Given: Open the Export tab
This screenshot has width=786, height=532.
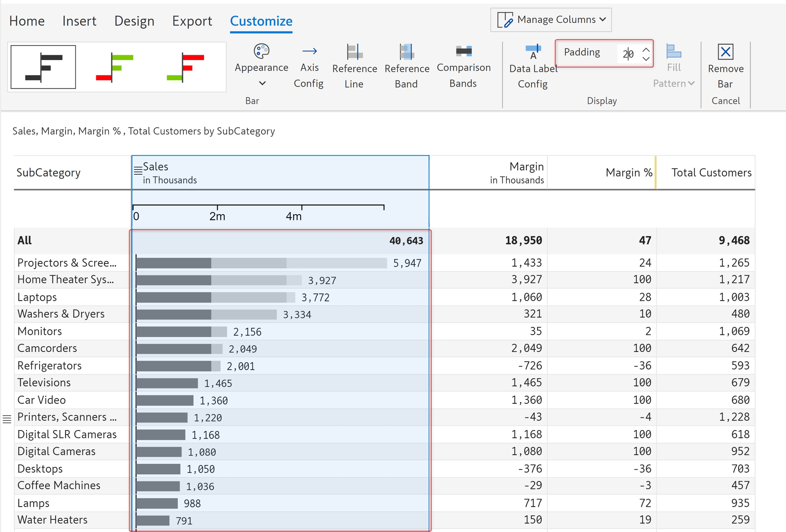Looking at the screenshot, I should point(192,21).
